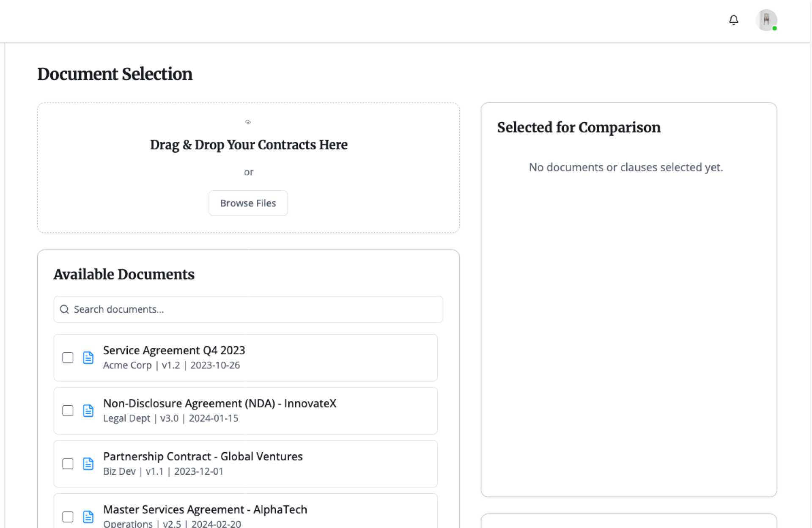Click the Selected for Comparison panel
This screenshot has width=812, height=528.
pyautogui.click(x=628, y=317)
